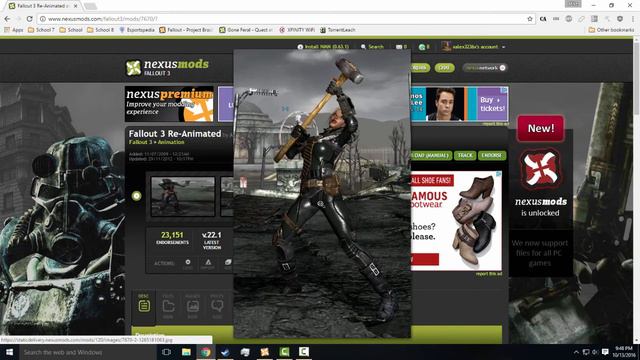The width and height of the screenshot is (640, 360).
Task: Click Download (Manual) button
Action: [431, 156]
